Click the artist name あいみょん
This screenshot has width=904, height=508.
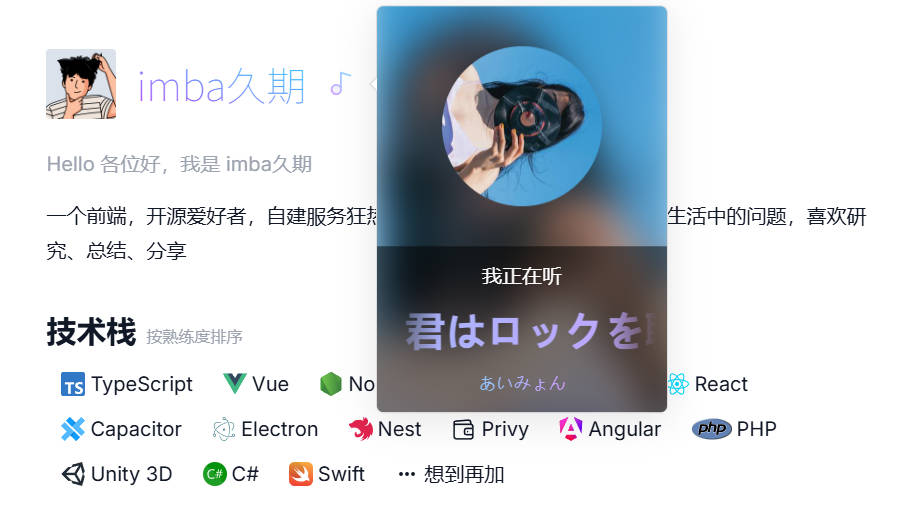coord(522,383)
